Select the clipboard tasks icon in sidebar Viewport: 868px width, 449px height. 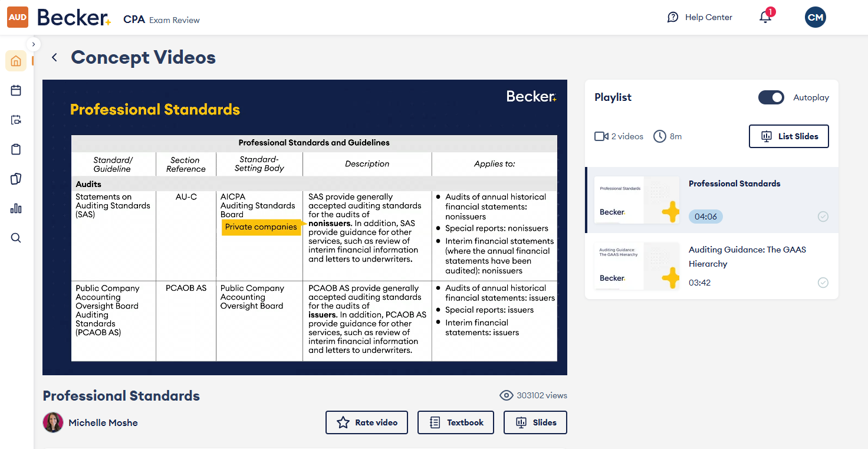coord(15,149)
